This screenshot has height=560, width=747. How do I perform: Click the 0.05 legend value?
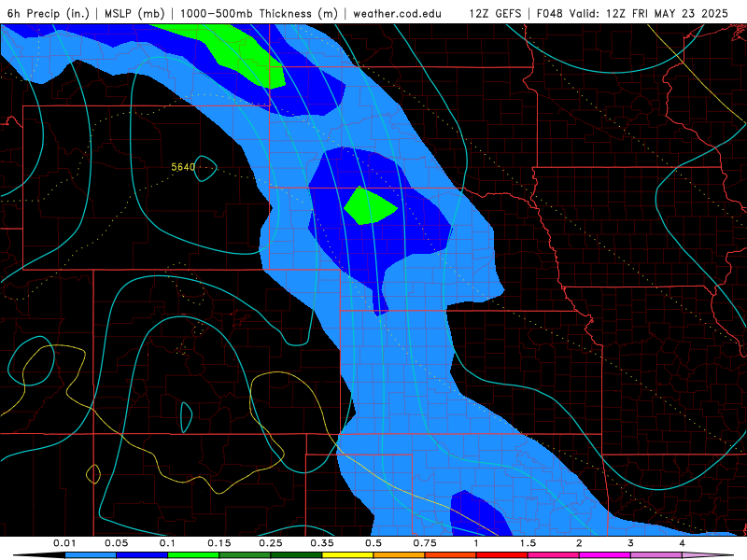[x=116, y=543]
